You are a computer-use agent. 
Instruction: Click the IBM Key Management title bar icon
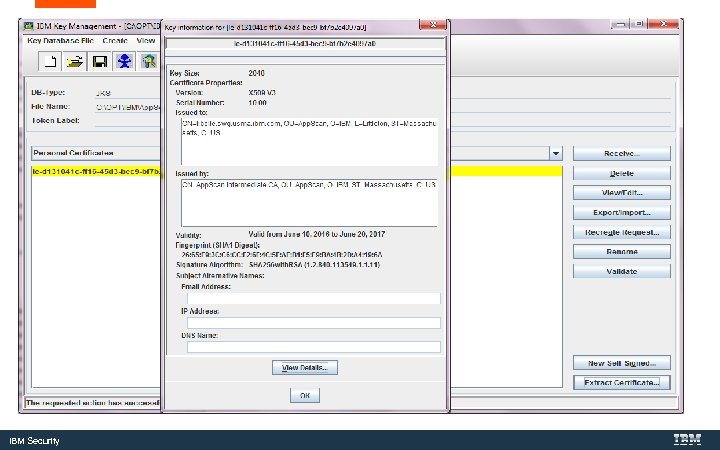tap(28, 26)
